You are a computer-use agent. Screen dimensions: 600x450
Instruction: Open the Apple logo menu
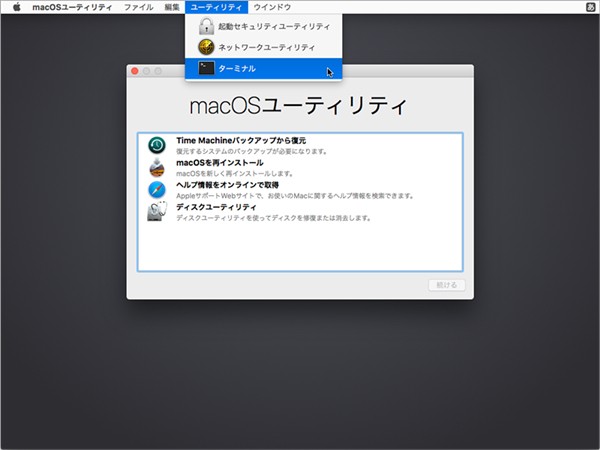click(16, 7)
